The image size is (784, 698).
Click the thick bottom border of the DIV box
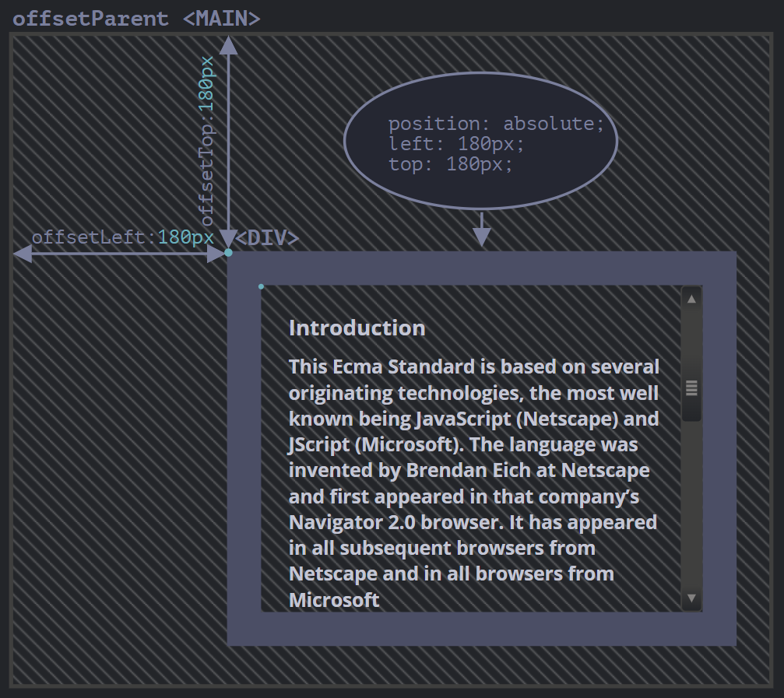pos(481,629)
